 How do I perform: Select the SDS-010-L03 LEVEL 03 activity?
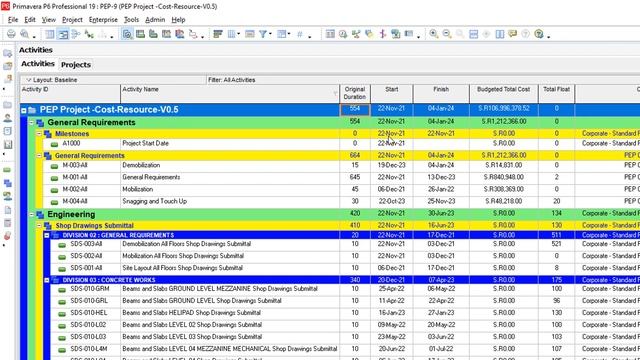point(346,337)
